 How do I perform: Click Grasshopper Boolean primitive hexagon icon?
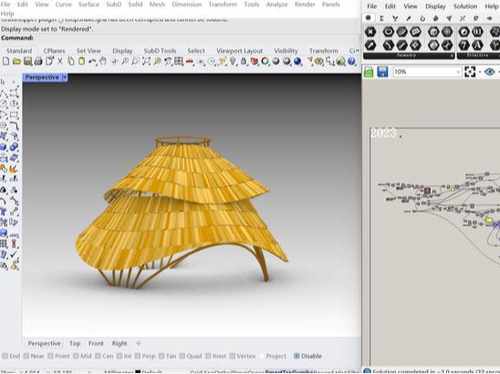[464, 32]
